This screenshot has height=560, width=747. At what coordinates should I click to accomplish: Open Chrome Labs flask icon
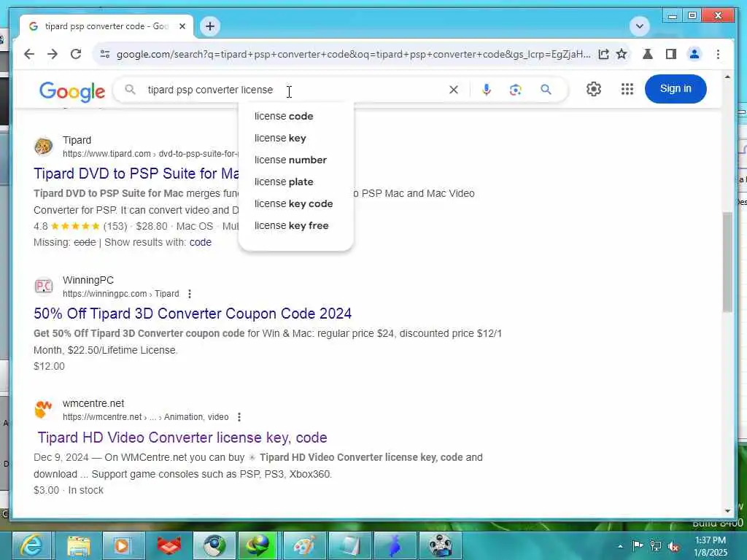pos(648,54)
